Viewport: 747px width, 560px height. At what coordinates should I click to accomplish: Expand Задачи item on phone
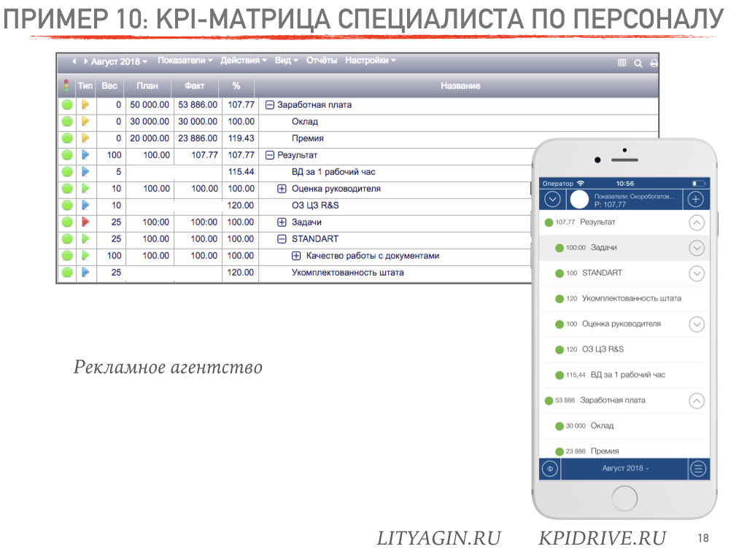697,248
